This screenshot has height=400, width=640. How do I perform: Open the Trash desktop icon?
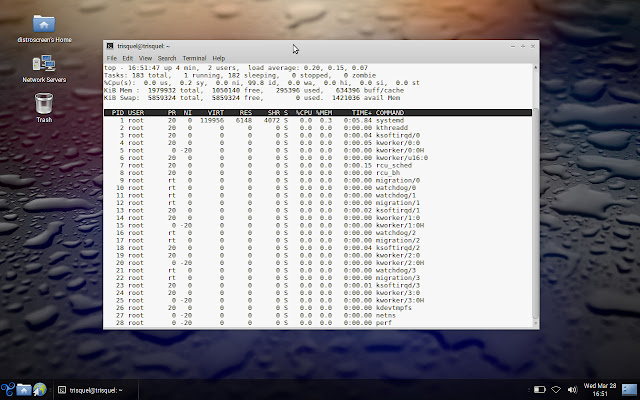(x=44, y=108)
